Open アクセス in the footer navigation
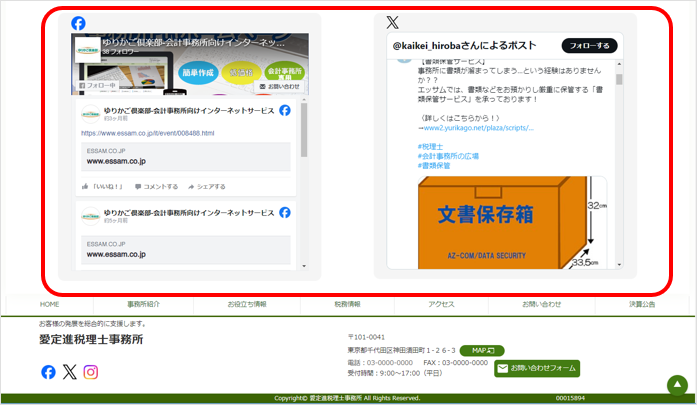The image size is (697, 405). tap(441, 304)
